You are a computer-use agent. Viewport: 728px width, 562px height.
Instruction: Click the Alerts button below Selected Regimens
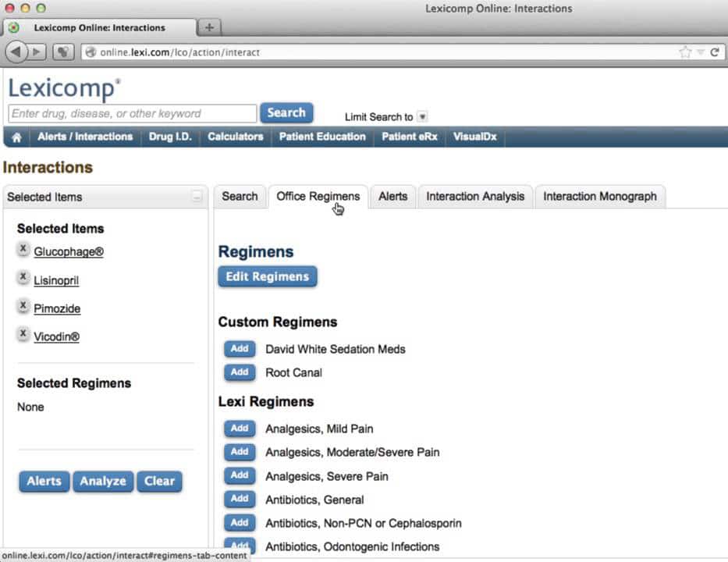(44, 481)
